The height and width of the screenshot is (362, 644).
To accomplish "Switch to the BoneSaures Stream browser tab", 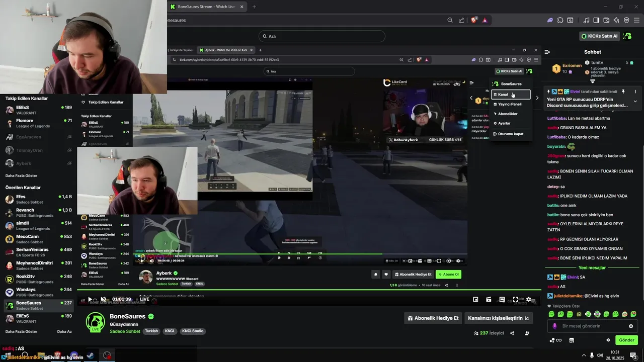I will [x=206, y=7].
